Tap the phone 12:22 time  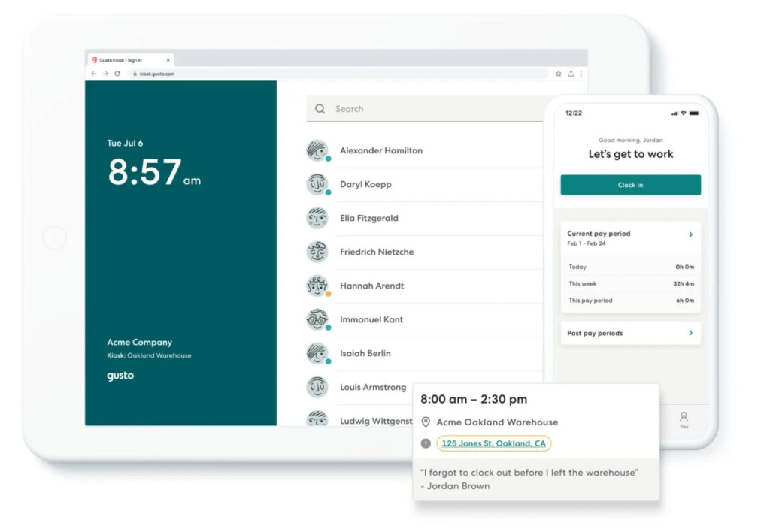point(574,113)
